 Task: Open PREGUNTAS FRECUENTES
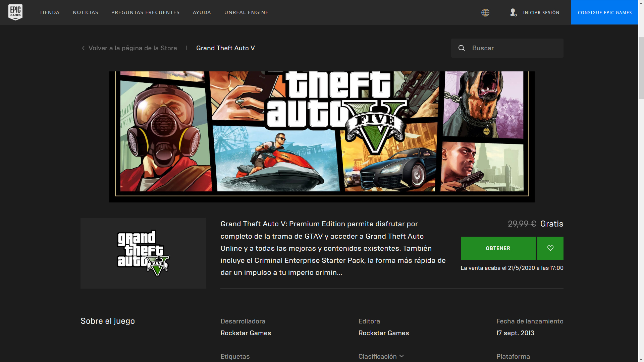pos(145,12)
